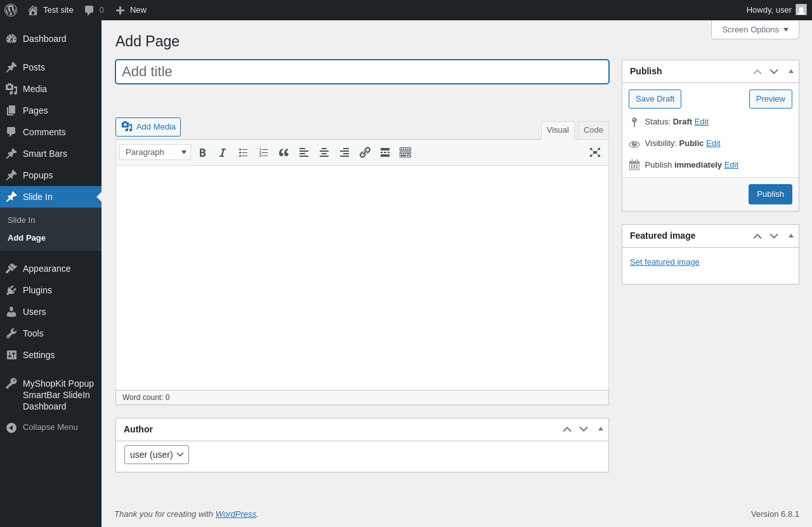Edit the Public visibility setting
This screenshot has width=812, height=527.
point(713,143)
